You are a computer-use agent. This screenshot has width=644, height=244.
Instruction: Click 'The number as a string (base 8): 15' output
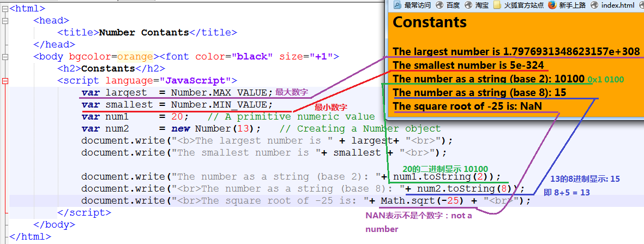click(479, 92)
